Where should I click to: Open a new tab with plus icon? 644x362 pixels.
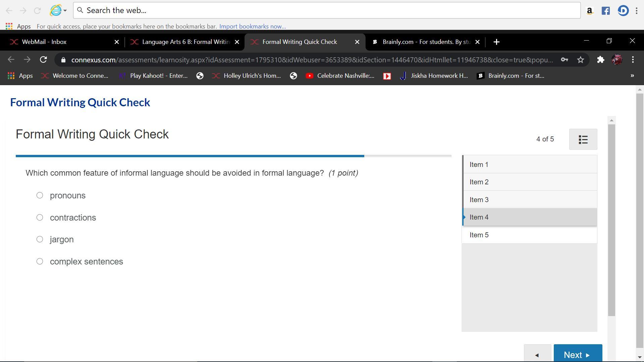coord(496,42)
